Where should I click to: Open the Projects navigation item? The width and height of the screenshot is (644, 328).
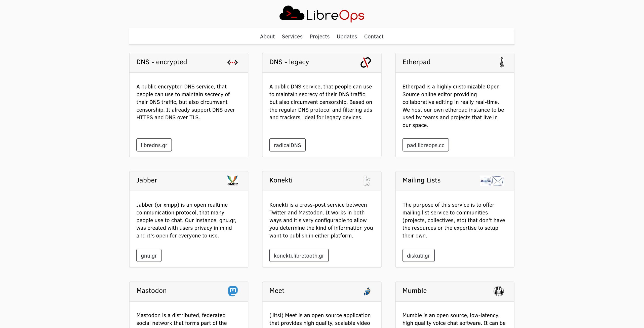tap(319, 37)
